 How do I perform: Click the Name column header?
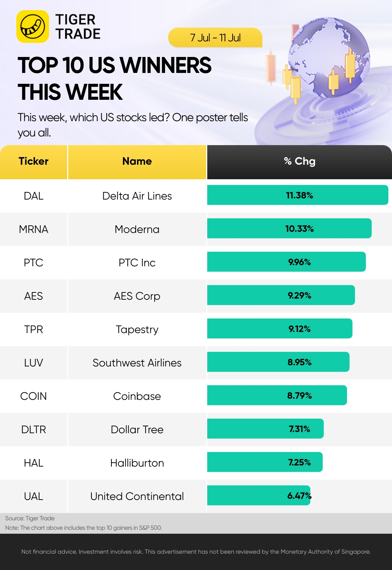pyautogui.click(x=137, y=161)
